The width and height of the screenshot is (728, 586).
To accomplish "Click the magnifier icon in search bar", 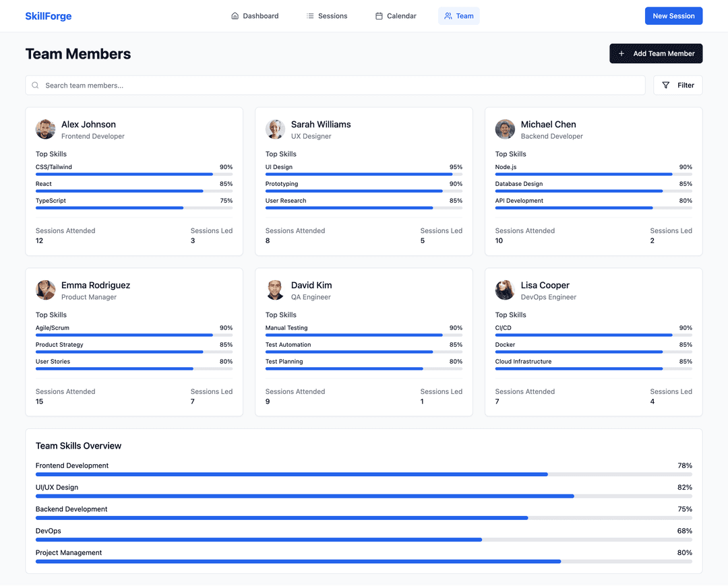I will pyautogui.click(x=35, y=86).
